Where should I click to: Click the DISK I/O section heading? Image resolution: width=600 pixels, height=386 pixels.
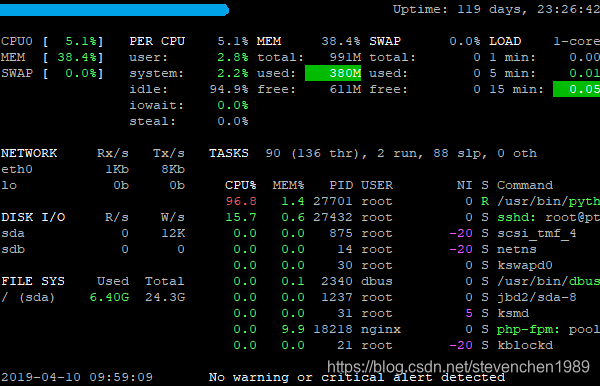(x=33, y=217)
